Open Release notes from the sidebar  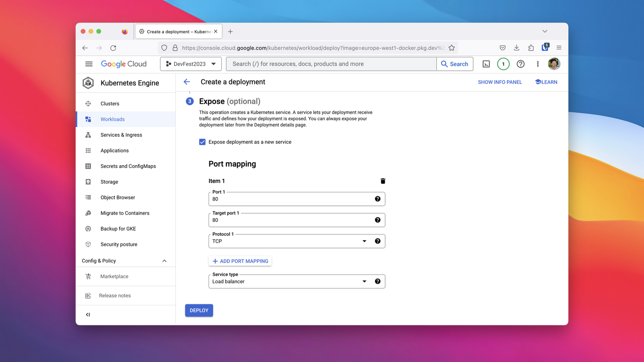126,295
